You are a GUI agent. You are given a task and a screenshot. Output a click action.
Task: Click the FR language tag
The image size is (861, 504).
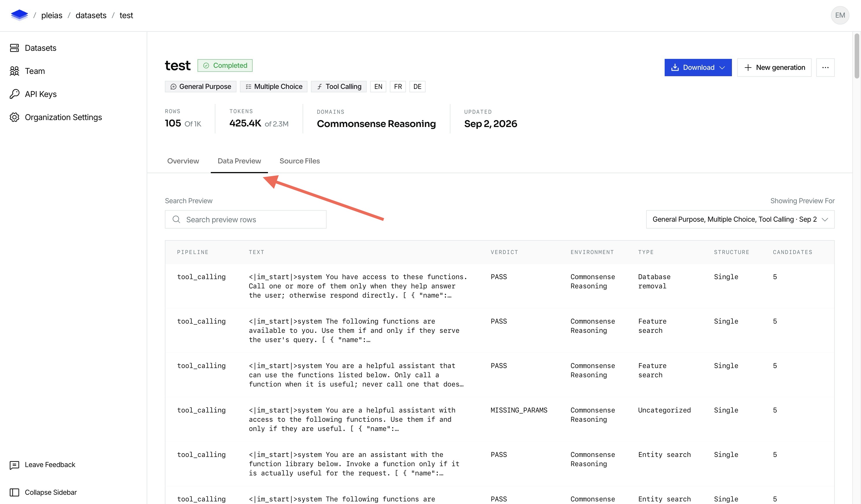pyautogui.click(x=398, y=86)
